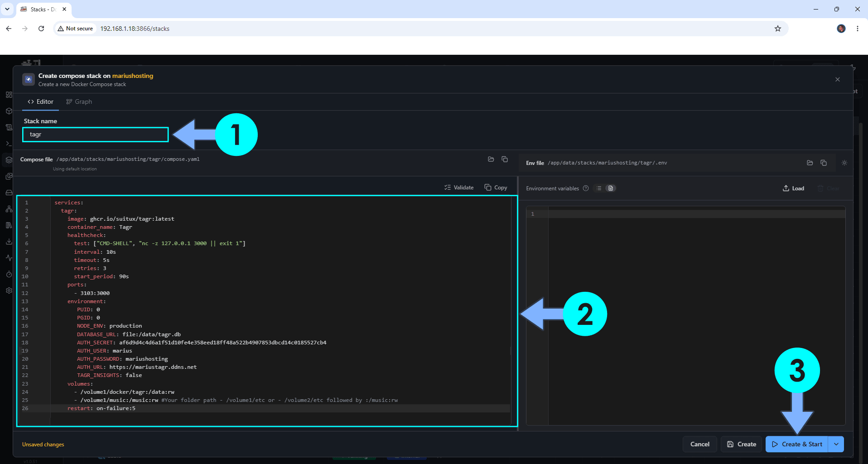Toggle editor theme sun icon
The height and width of the screenshot is (464, 868).
click(844, 163)
